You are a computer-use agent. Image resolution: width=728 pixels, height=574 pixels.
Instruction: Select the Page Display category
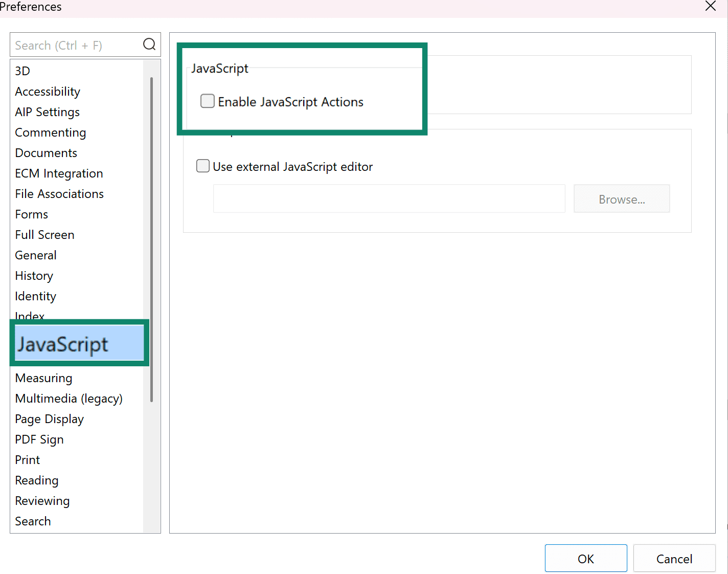click(49, 418)
